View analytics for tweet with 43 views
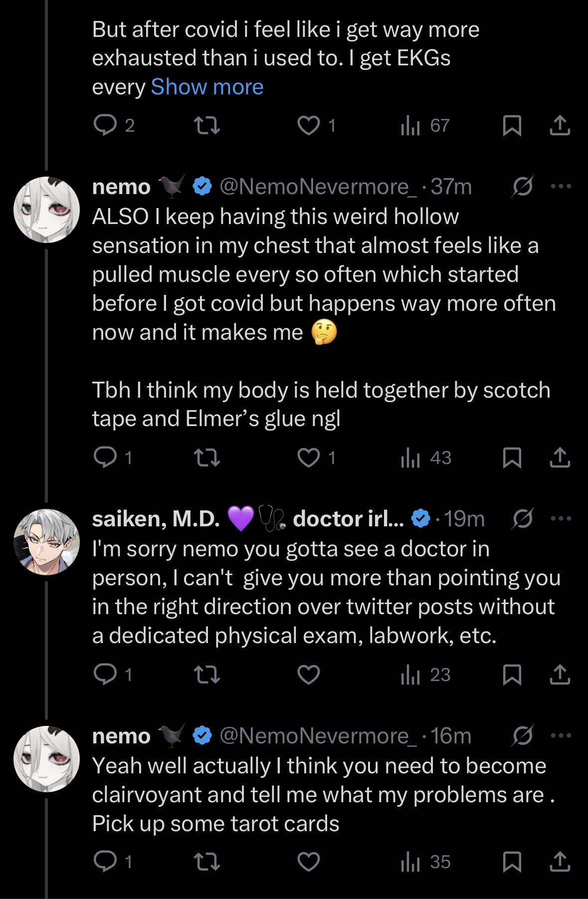Viewport: 588px width, 899px height. [425, 457]
